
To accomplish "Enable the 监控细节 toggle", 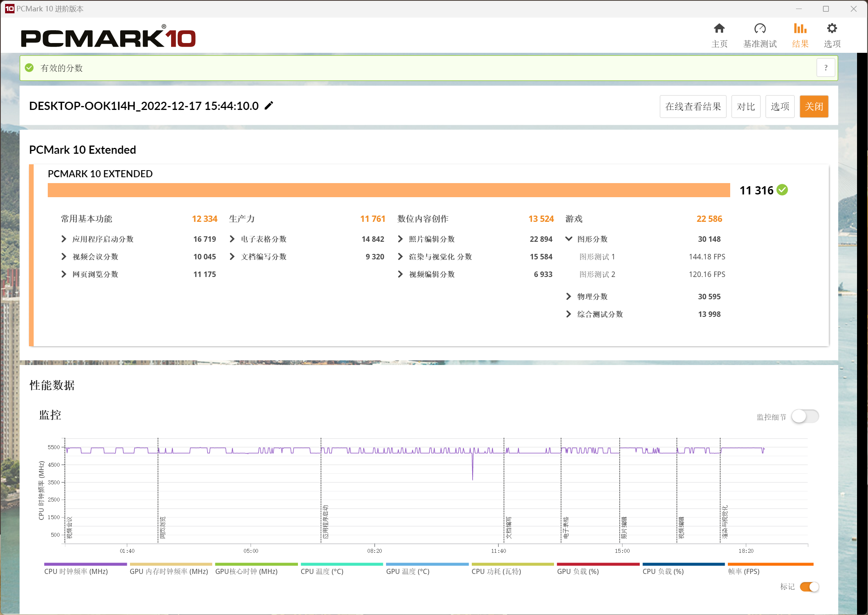I will coord(805,416).
